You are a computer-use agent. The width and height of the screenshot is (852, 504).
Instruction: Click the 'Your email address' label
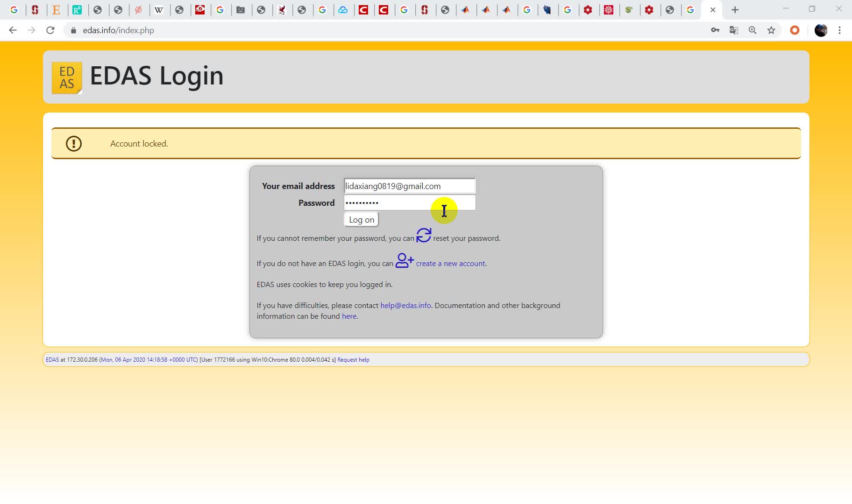click(x=298, y=186)
